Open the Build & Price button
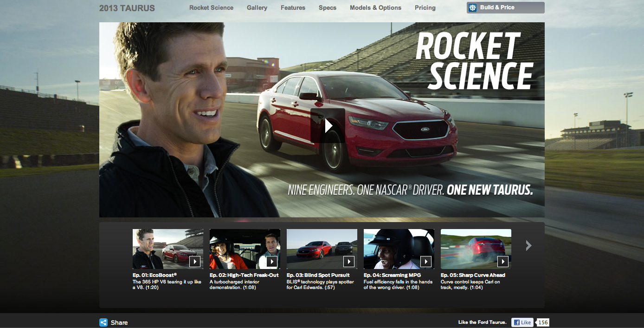Viewport: 644px width, 328px height. tap(506, 8)
